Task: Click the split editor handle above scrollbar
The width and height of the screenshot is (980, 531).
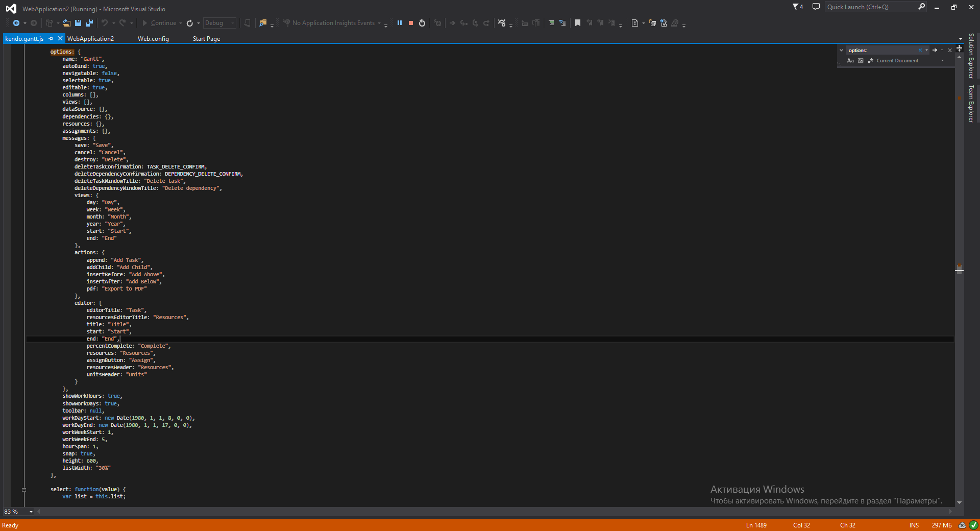Action: (x=960, y=49)
